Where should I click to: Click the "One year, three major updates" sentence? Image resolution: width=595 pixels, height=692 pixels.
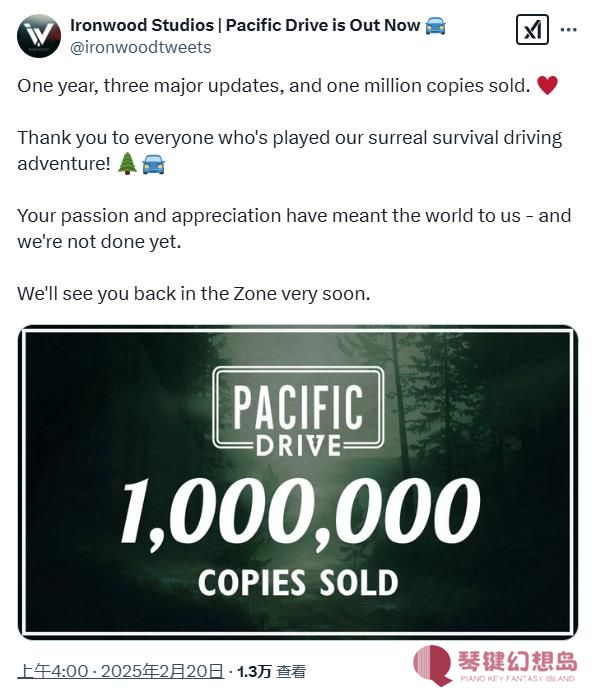click(274, 86)
